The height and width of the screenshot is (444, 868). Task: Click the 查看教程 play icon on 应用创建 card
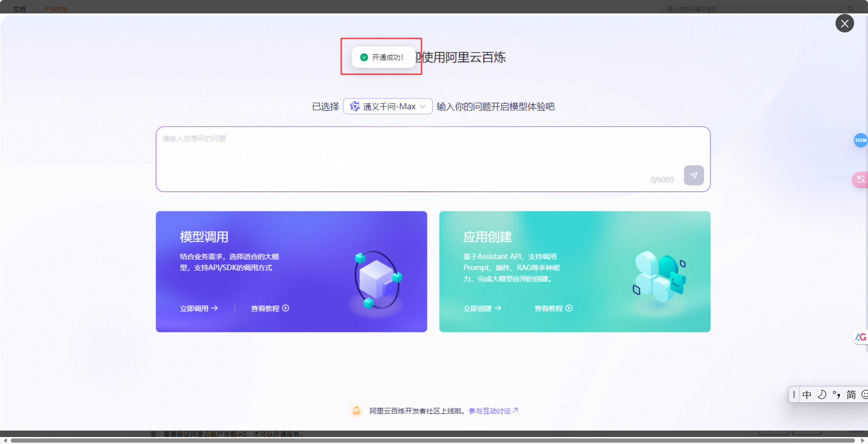(x=570, y=308)
